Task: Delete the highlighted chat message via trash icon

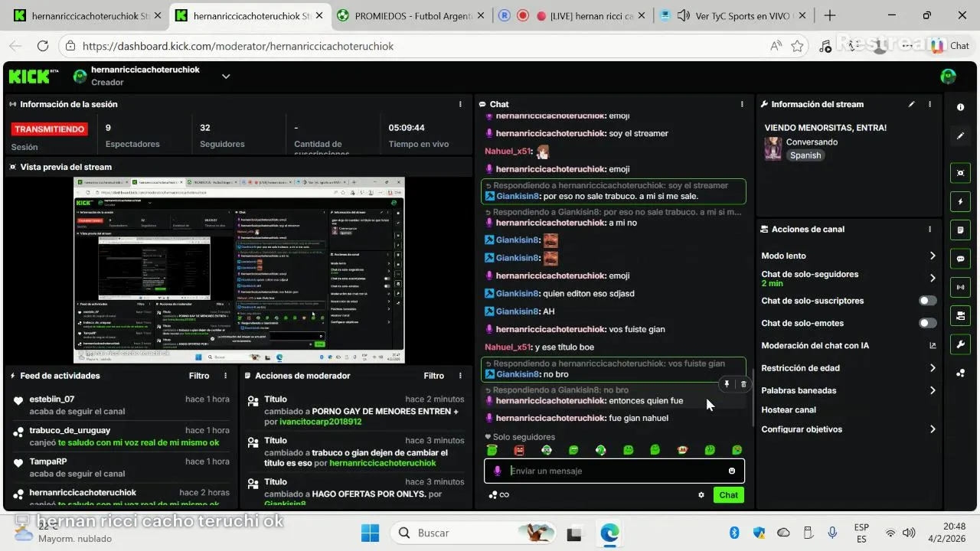Action: 743,384
